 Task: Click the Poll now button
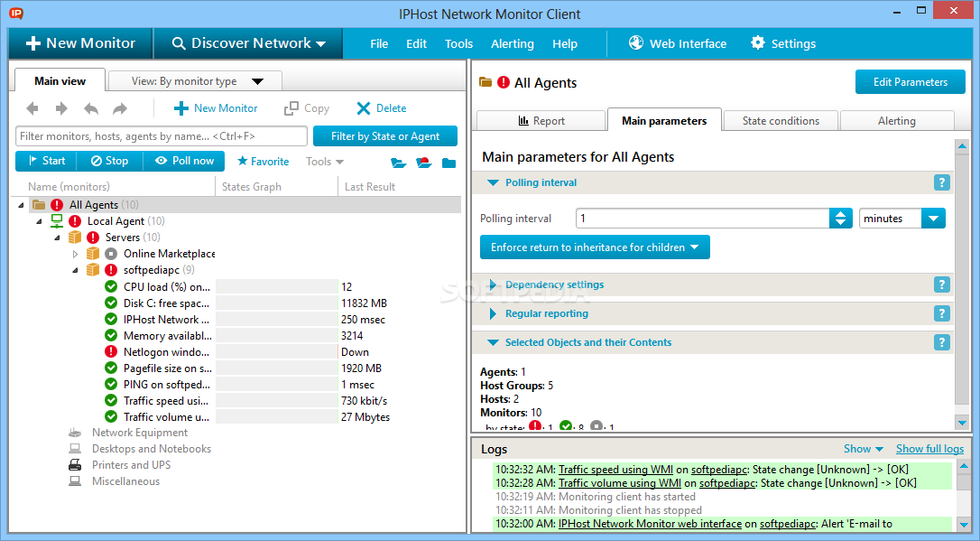[184, 161]
